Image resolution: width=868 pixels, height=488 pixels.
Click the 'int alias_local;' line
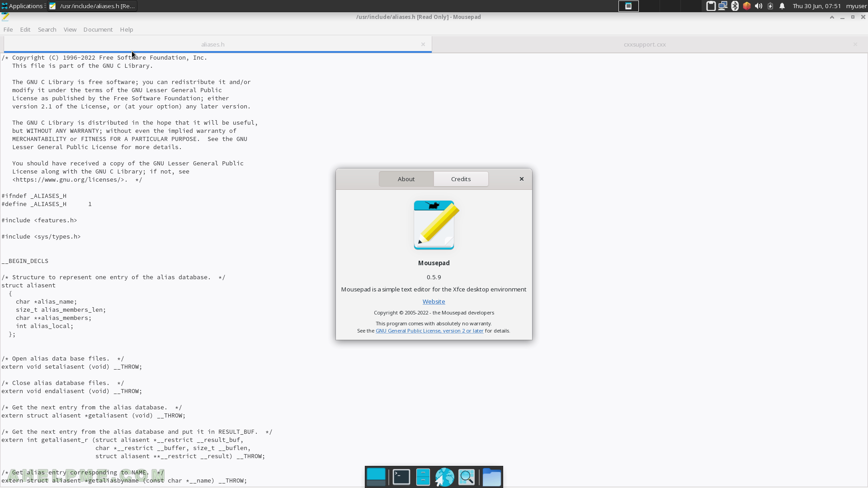(x=45, y=326)
